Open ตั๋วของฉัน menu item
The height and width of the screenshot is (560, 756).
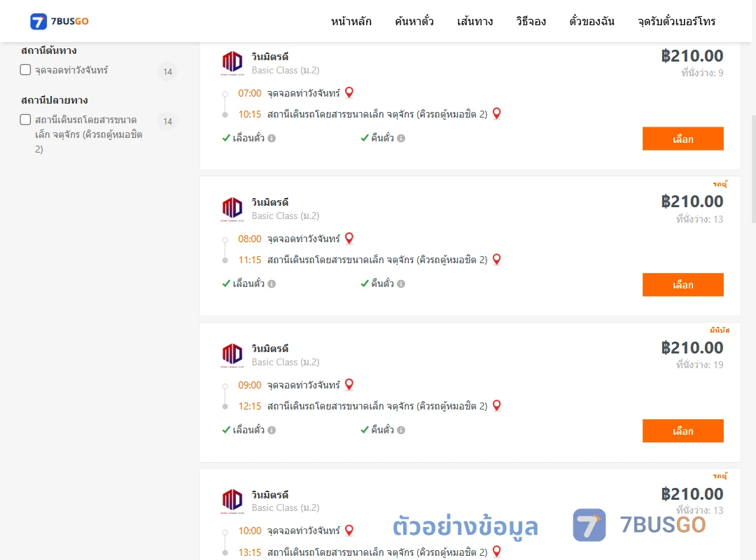tap(591, 21)
